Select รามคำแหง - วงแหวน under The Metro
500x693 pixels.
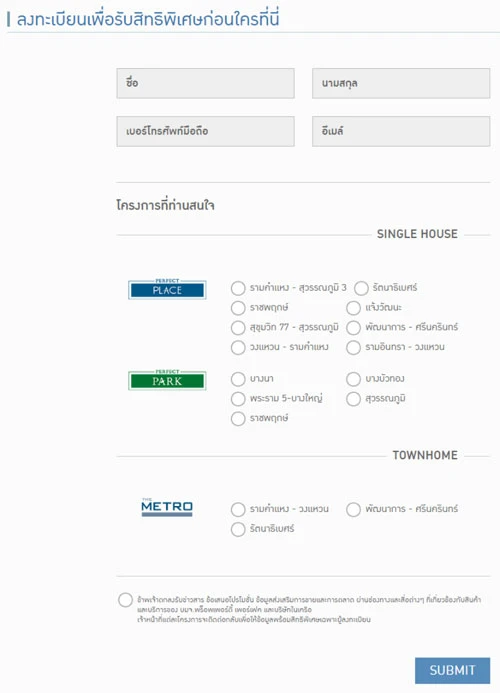tap(238, 510)
